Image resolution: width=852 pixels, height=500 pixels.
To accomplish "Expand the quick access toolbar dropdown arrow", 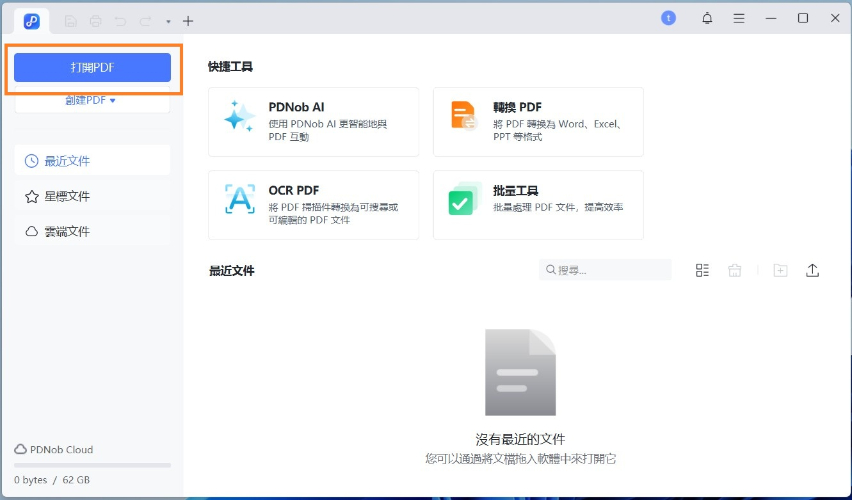I will [x=168, y=22].
